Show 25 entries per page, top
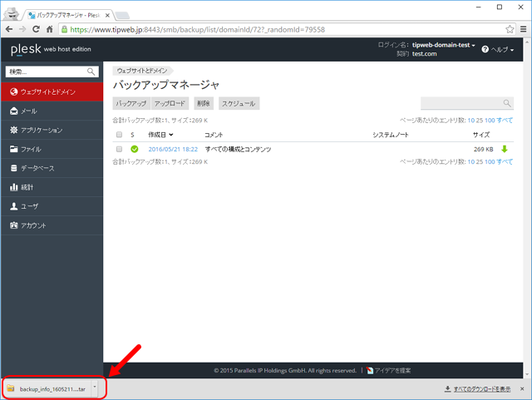 point(480,121)
